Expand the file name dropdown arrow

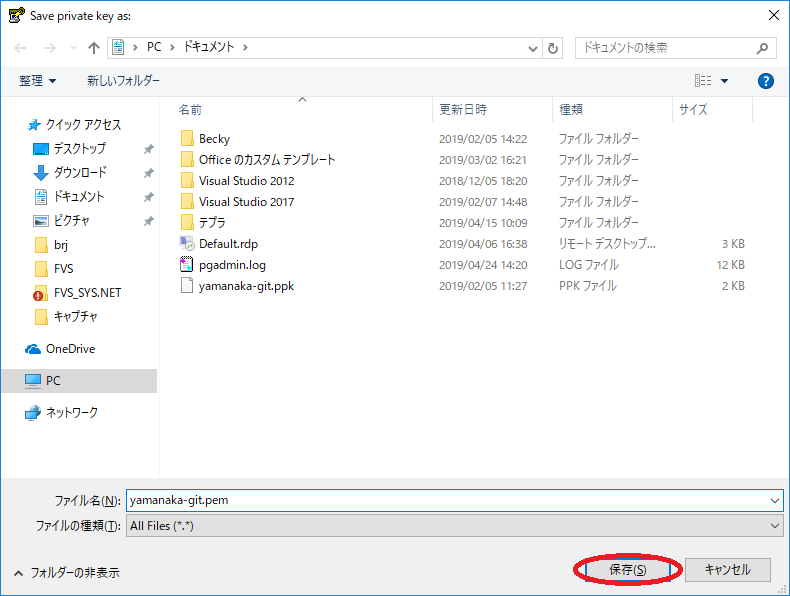pyautogui.click(x=775, y=500)
